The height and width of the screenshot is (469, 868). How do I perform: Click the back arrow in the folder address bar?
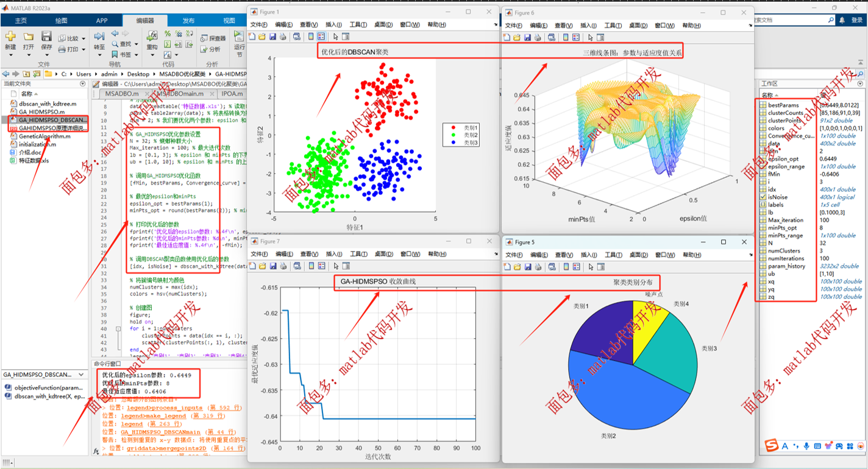click(6, 74)
